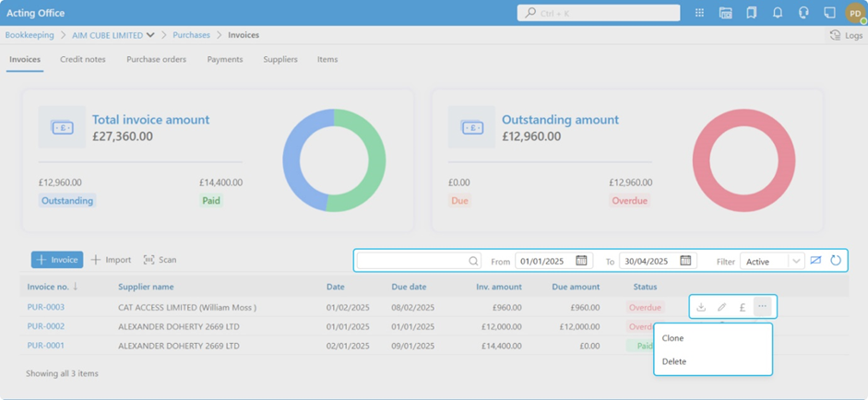Record payment using the pound icon
Screen dimensions: 868x400
click(x=742, y=307)
